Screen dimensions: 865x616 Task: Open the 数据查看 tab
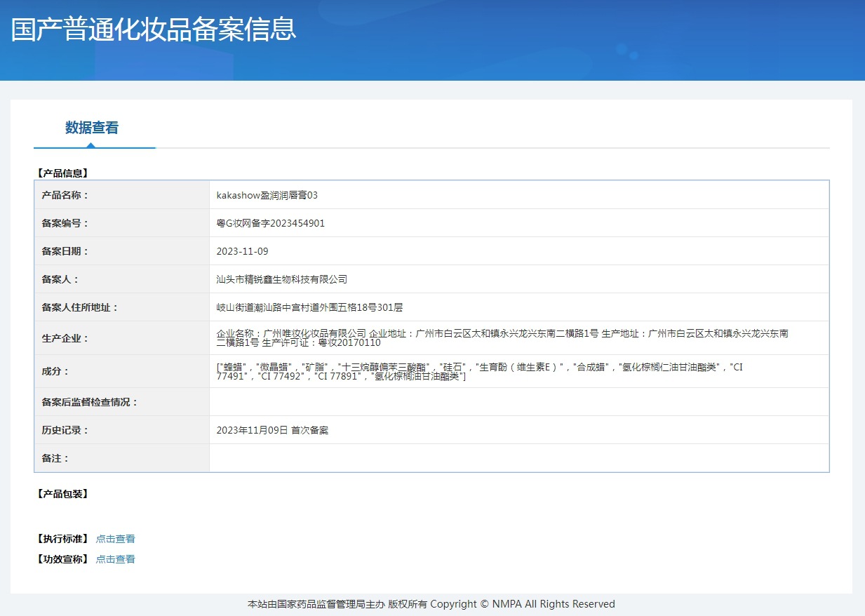[x=92, y=128]
